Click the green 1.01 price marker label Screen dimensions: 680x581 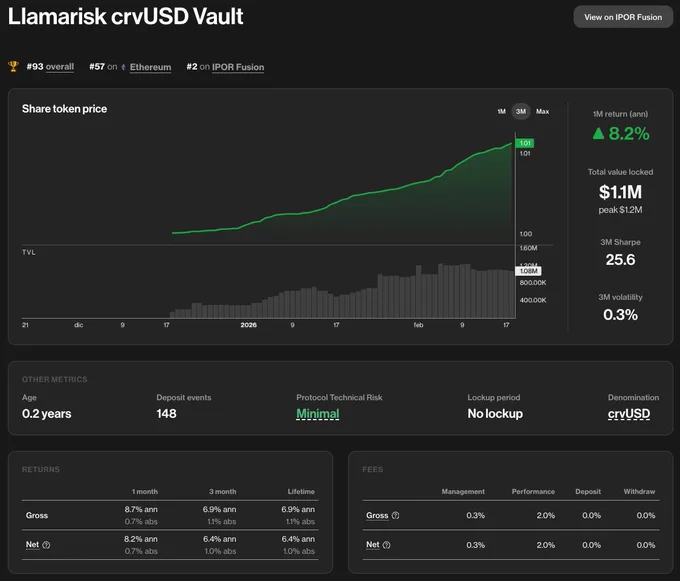click(525, 143)
